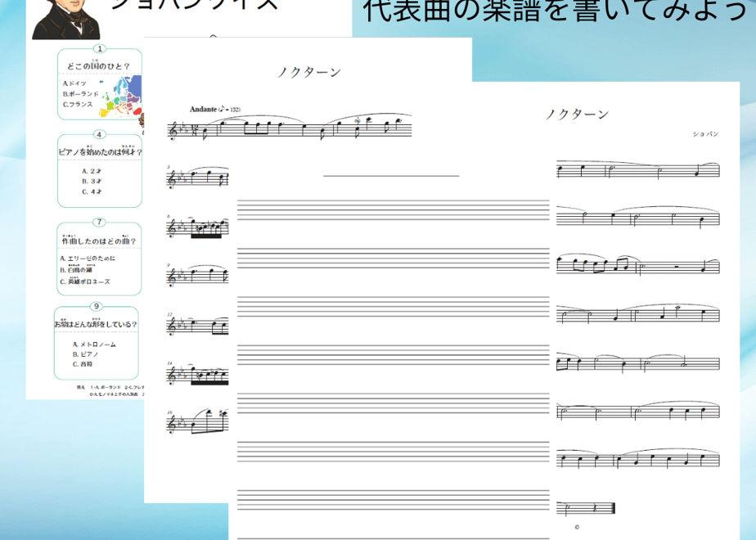The width and height of the screenshot is (756, 540).
Task: Click the blank name line under the left ノクターン title
Action: (x=391, y=176)
